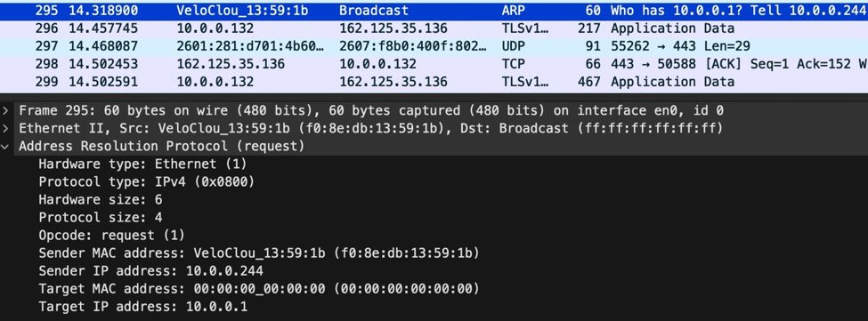Click the Broadcast destination in packet 295

point(374,11)
